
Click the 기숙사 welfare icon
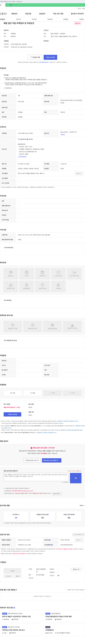[x=27, y=274]
